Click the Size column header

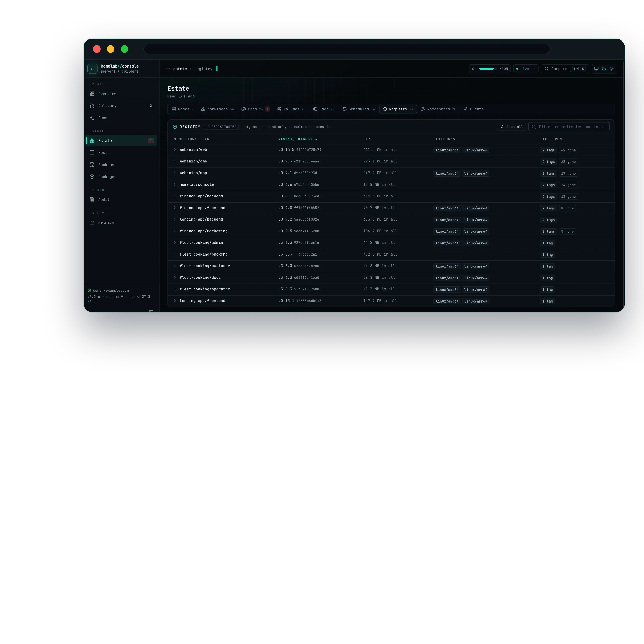point(368,139)
